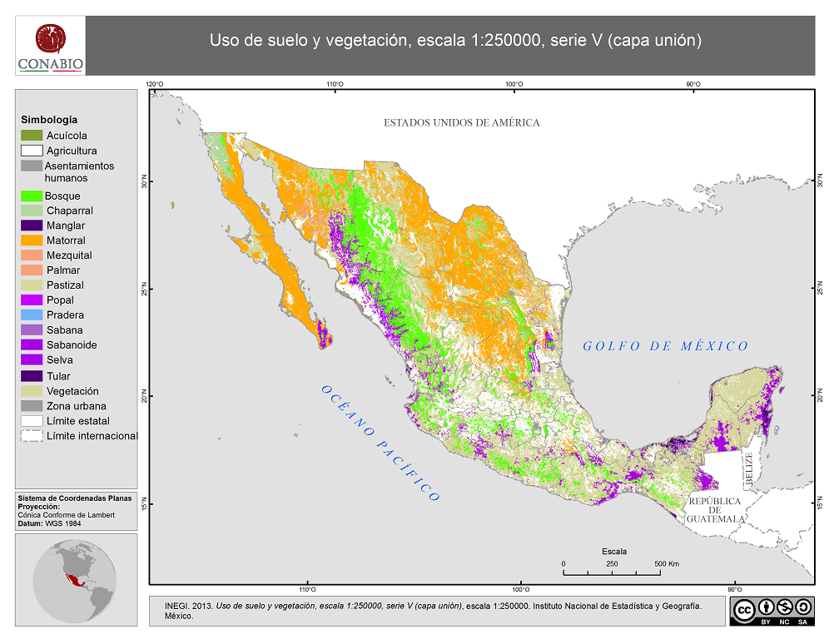Click the Simbología legend heading
Image resolution: width=834 pixels, height=644 pixels.
pyautogui.click(x=49, y=120)
